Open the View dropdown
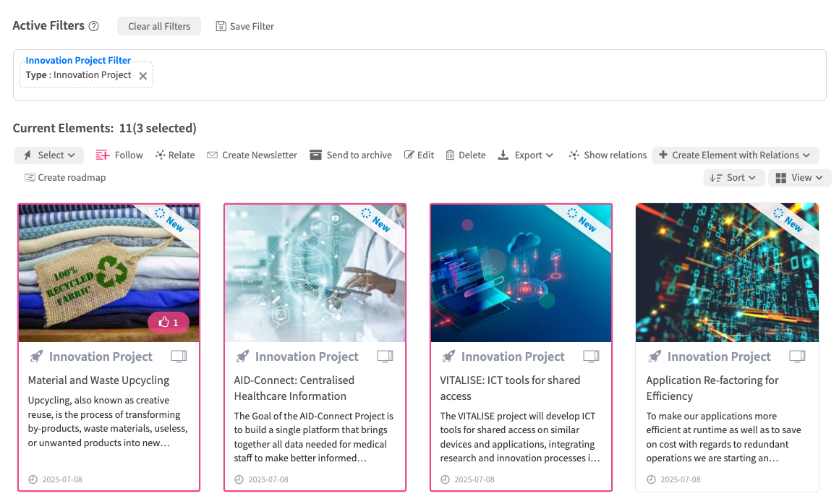This screenshot has width=839, height=504. (x=799, y=177)
